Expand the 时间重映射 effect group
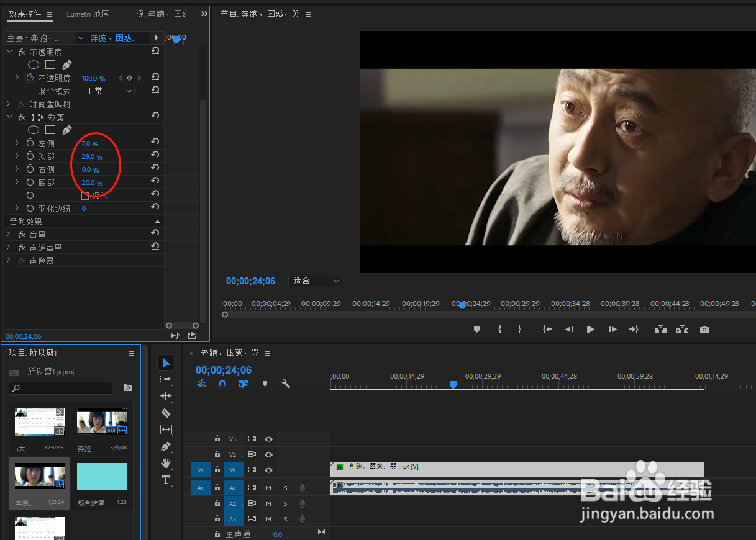This screenshot has width=756, height=540. tap(9, 104)
